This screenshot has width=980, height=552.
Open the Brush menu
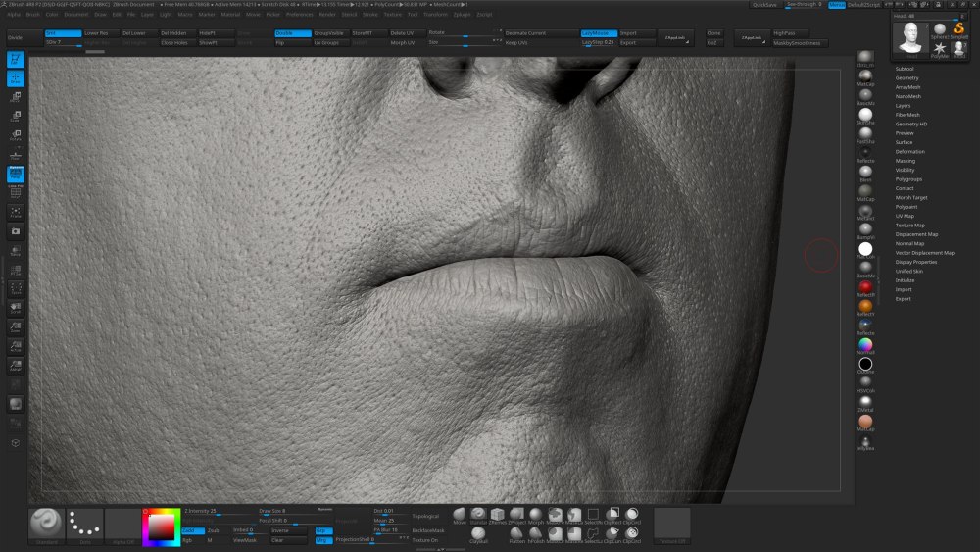pos(33,15)
